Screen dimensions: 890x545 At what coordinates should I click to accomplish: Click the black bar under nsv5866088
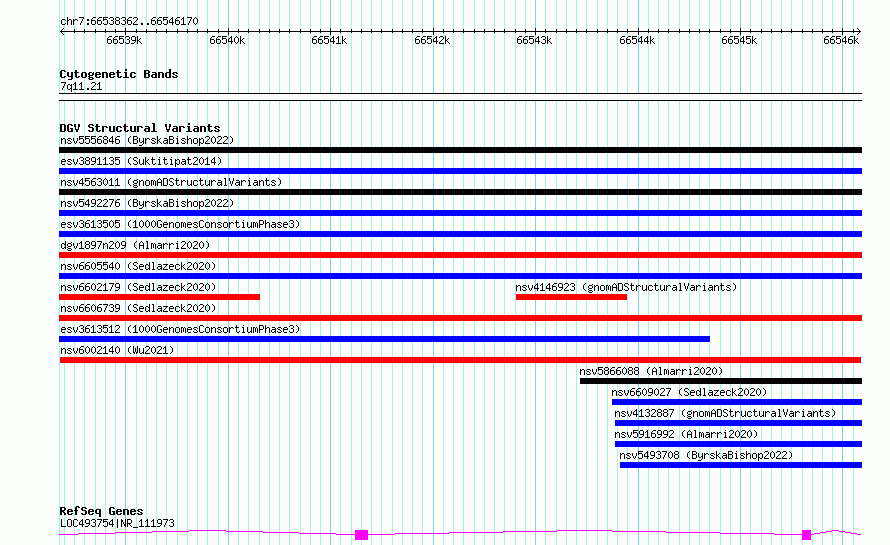click(721, 381)
